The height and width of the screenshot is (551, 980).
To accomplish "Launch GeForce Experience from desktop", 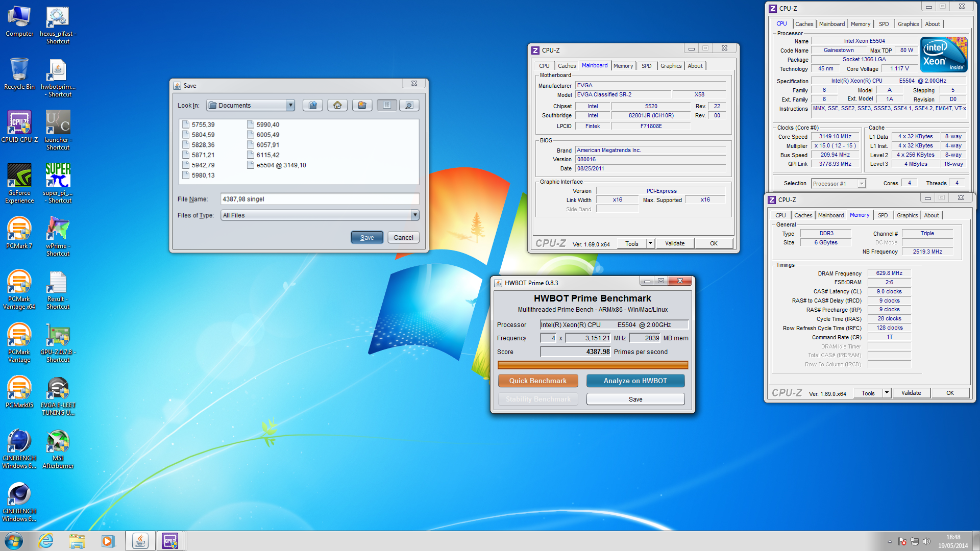I will click(x=19, y=184).
